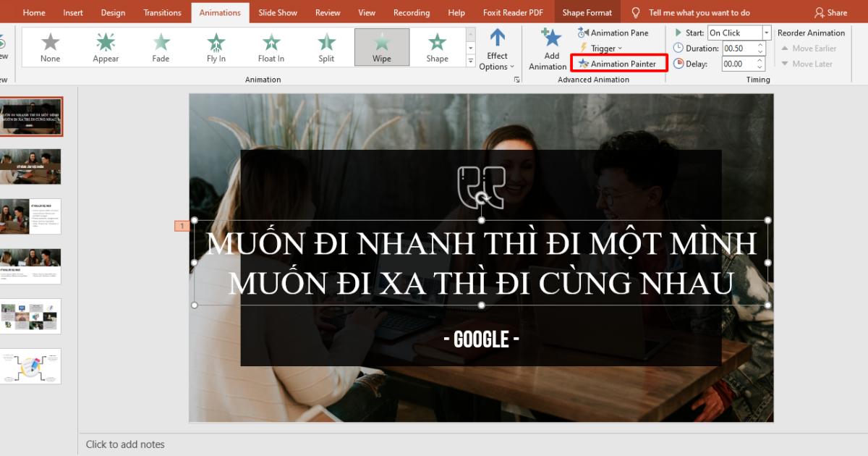
Task: Select the Split animation
Action: point(326,46)
